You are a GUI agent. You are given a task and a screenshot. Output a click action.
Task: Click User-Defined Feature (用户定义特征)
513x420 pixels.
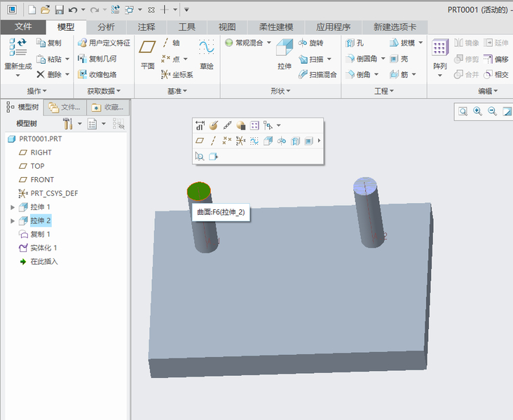pos(104,43)
